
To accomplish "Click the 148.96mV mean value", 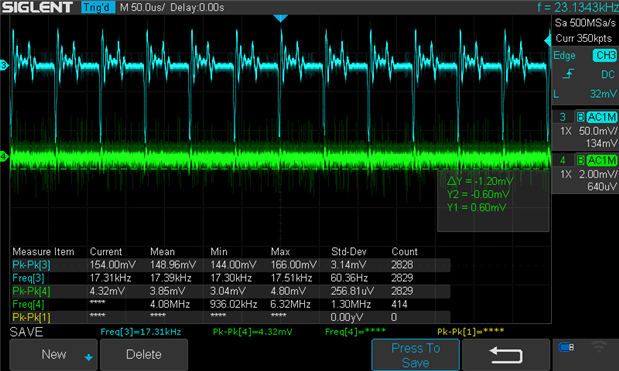I will coord(173,265).
